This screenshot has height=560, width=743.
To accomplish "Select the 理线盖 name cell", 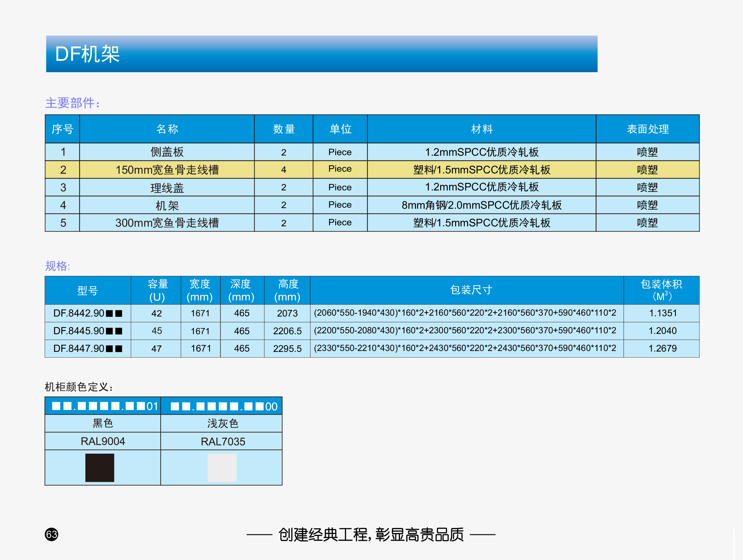I will [x=167, y=187].
